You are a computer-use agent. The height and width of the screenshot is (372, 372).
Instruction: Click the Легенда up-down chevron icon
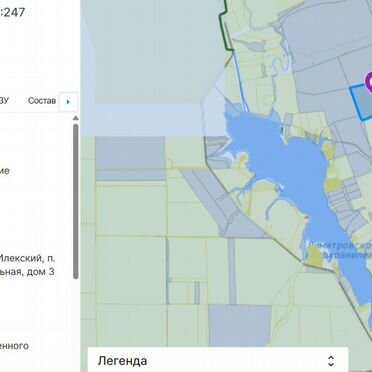coord(331,361)
